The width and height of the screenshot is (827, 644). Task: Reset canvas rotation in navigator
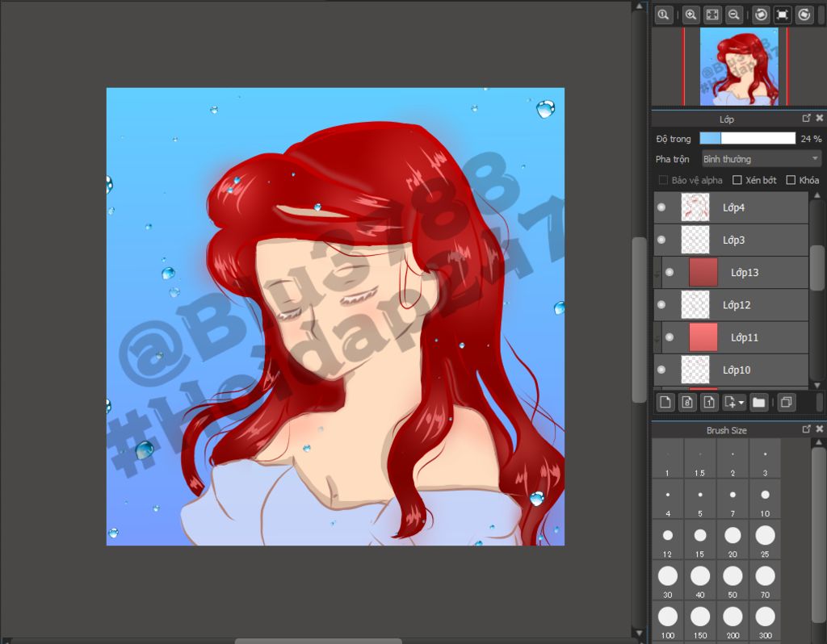point(783,15)
